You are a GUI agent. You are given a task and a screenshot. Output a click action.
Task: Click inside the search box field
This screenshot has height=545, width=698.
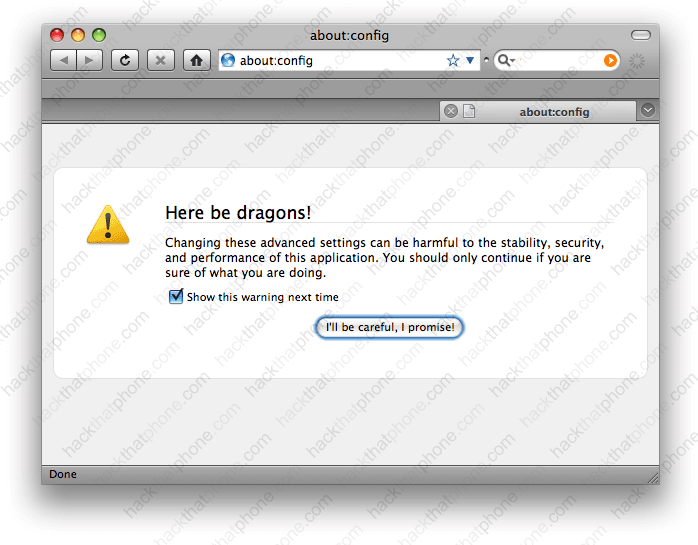(558, 60)
